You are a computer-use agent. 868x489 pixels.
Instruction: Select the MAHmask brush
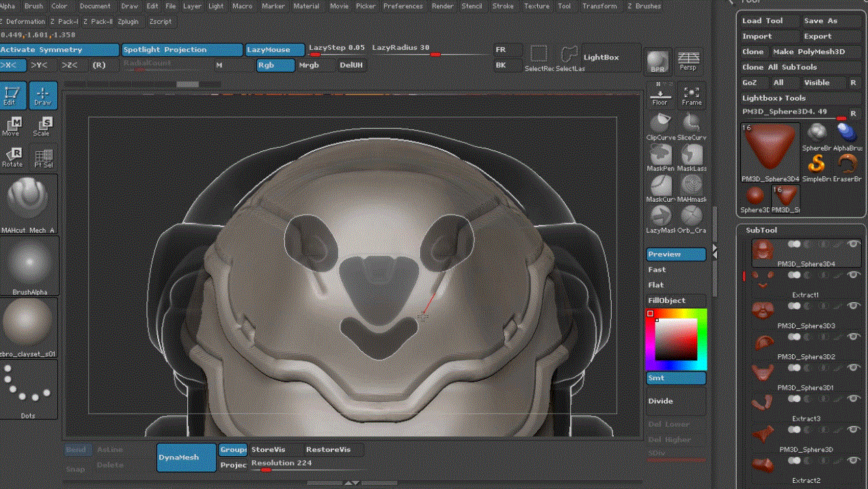pyautogui.click(x=692, y=189)
